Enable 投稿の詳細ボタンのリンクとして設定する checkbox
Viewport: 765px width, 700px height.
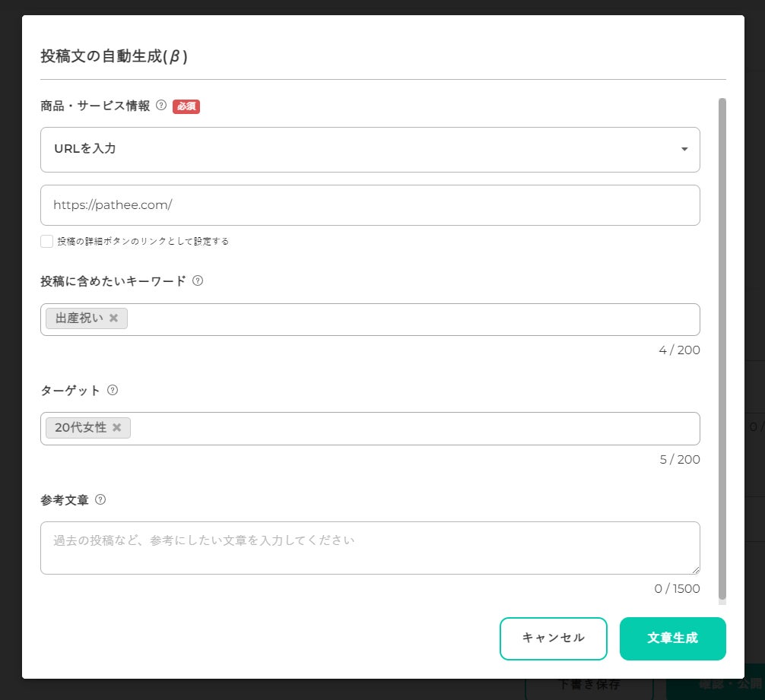47,242
